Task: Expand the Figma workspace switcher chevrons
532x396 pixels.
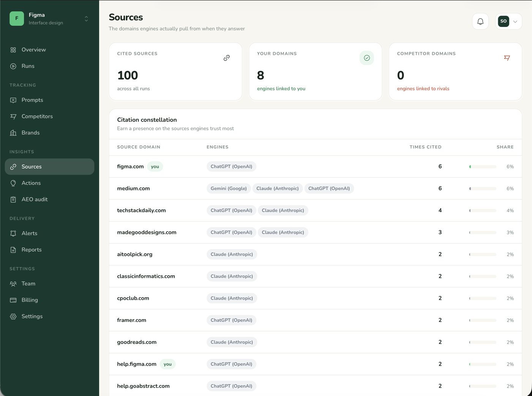Action: click(86, 19)
